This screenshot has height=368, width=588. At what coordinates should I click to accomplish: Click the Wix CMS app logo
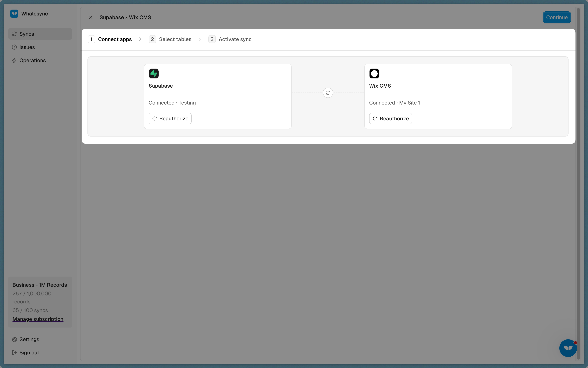point(374,73)
